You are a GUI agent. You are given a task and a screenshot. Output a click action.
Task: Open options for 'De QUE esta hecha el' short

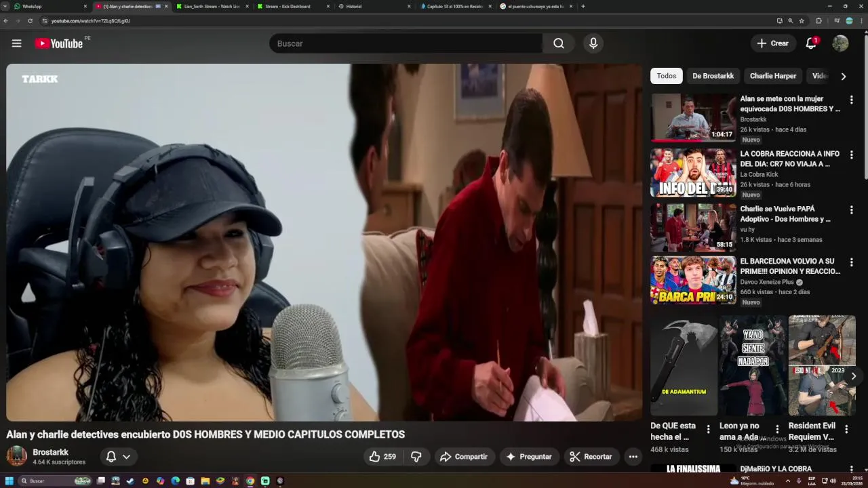pyautogui.click(x=708, y=429)
